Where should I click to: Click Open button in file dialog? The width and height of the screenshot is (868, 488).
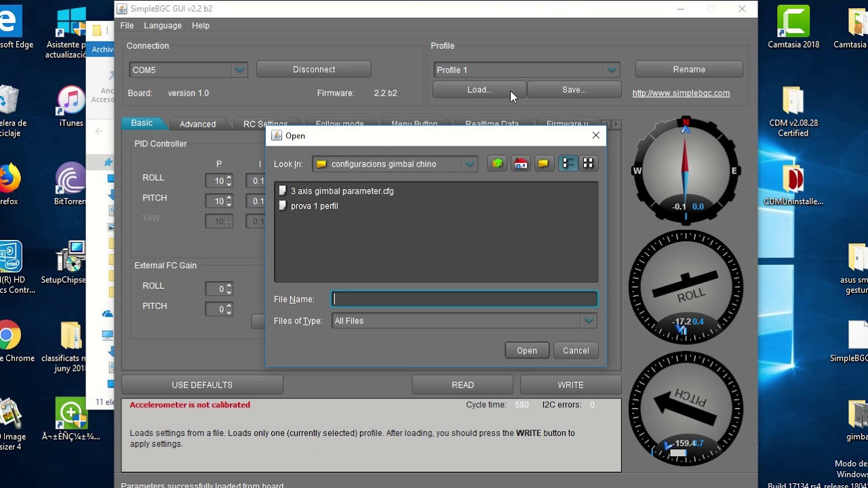point(527,350)
